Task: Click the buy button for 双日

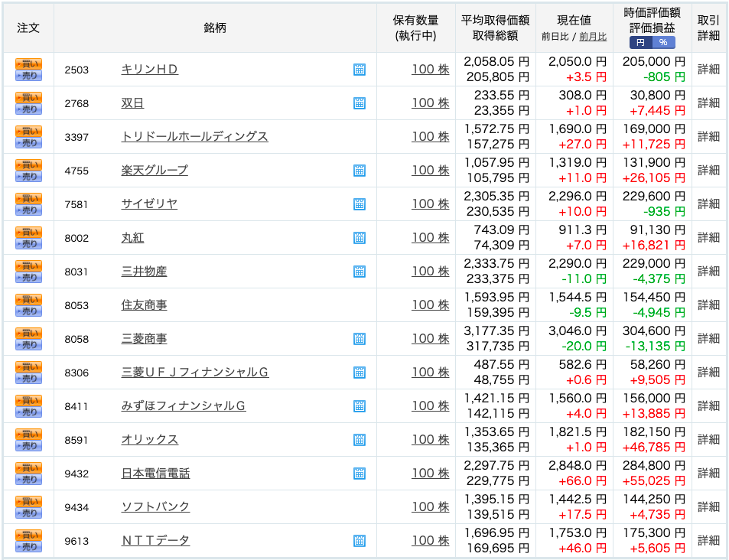Action: point(28,97)
